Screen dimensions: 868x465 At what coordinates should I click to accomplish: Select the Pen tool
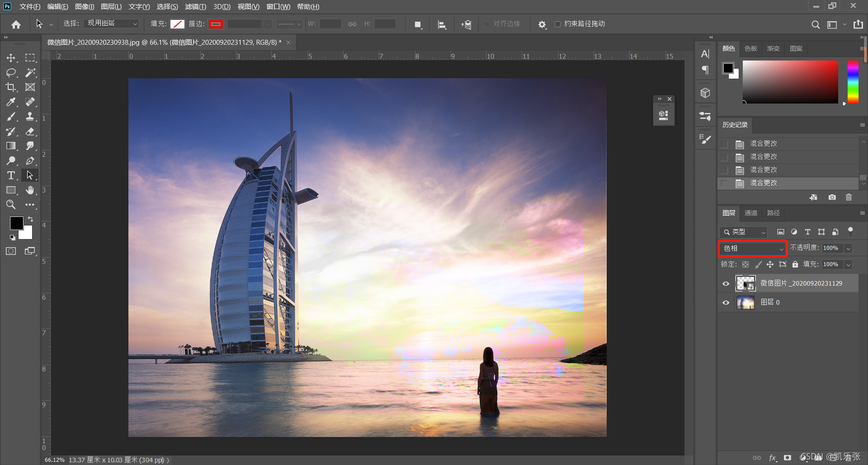click(30, 160)
